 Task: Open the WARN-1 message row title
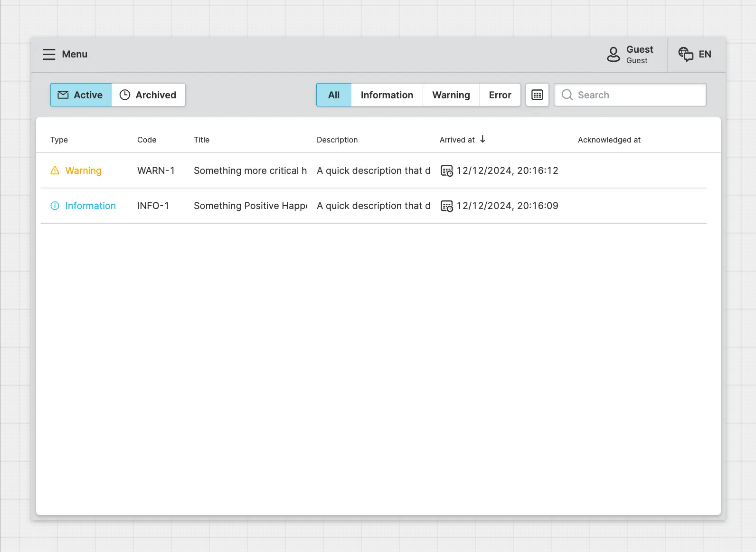(x=250, y=171)
